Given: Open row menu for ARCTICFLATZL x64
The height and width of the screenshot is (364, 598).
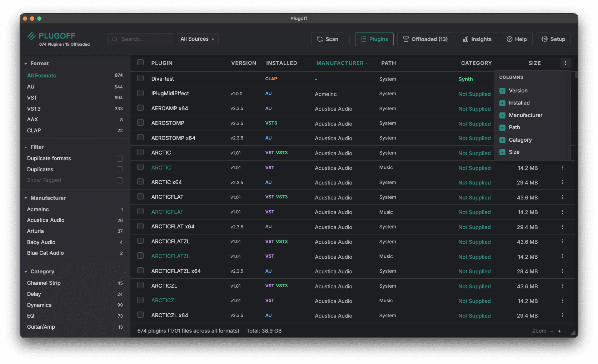Looking at the screenshot, I should tap(562, 271).
